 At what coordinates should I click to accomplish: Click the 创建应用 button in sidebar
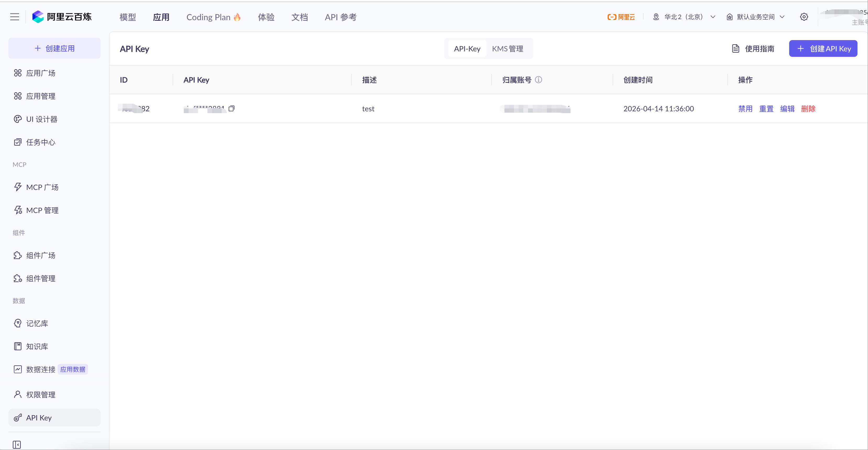(x=54, y=48)
